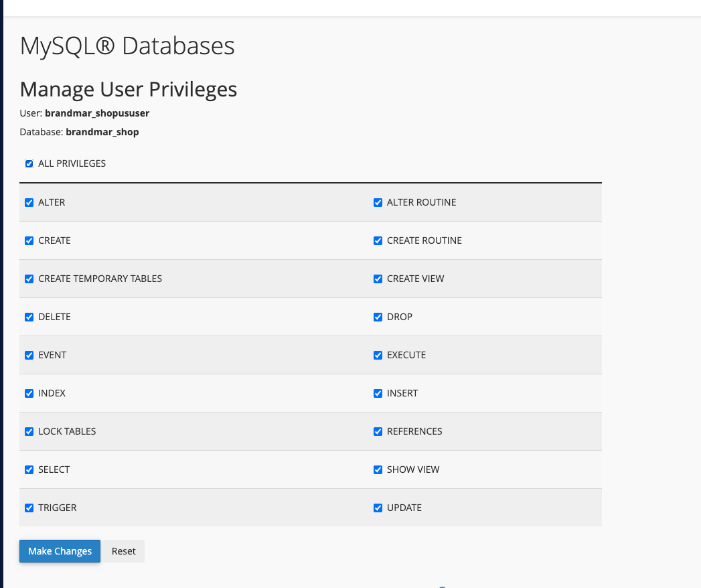Disable the LOCK TABLES privilege

point(29,431)
